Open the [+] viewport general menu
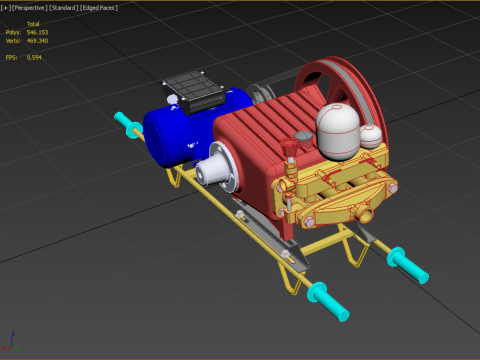Image resolution: width=480 pixels, height=360 pixels. click(x=6, y=8)
